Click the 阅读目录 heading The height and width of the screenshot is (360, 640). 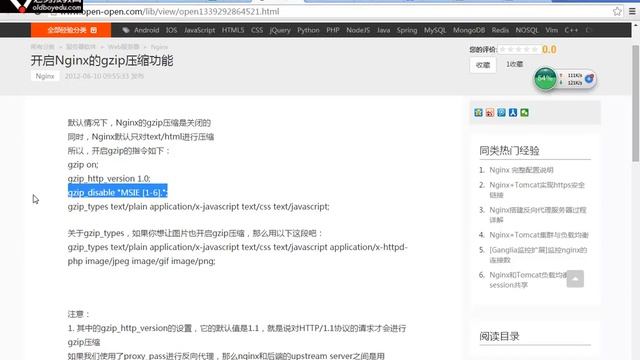[499, 336]
